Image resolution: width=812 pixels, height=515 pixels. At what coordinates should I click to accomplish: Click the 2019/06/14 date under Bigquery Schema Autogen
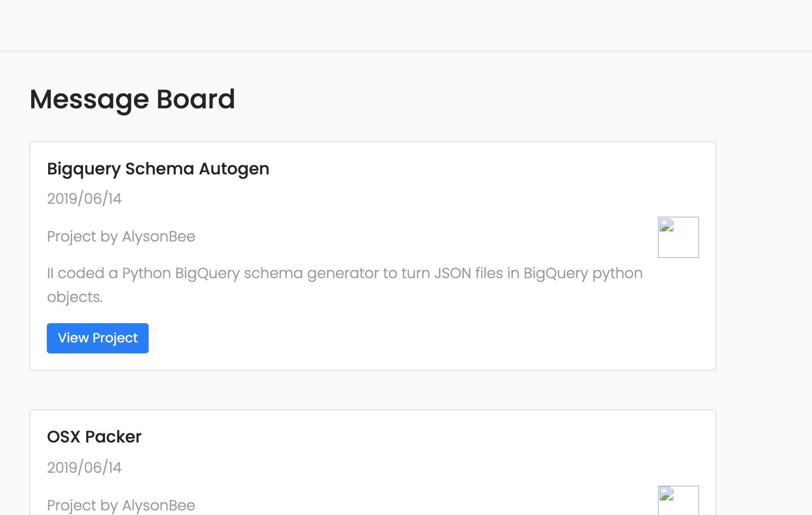[x=84, y=199]
